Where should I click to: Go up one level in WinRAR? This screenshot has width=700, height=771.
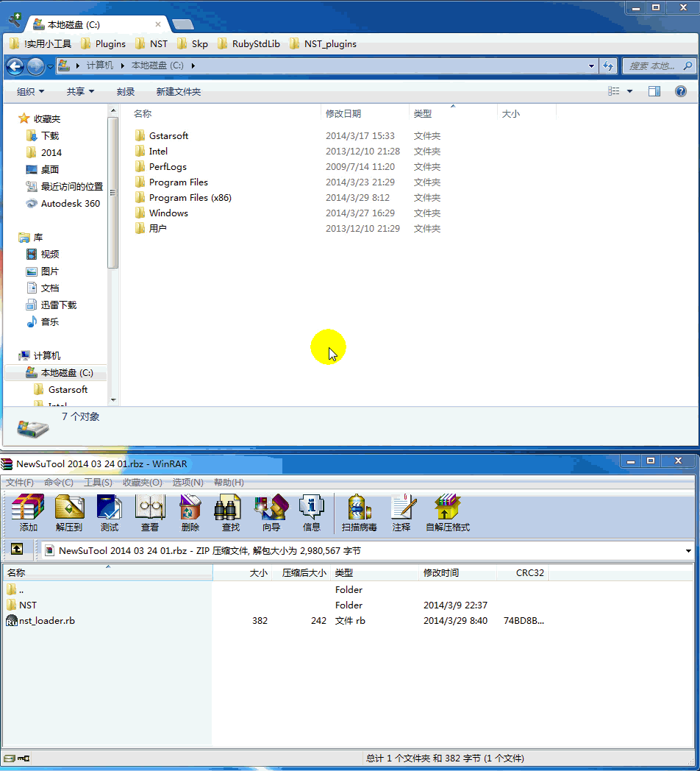(17, 550)
